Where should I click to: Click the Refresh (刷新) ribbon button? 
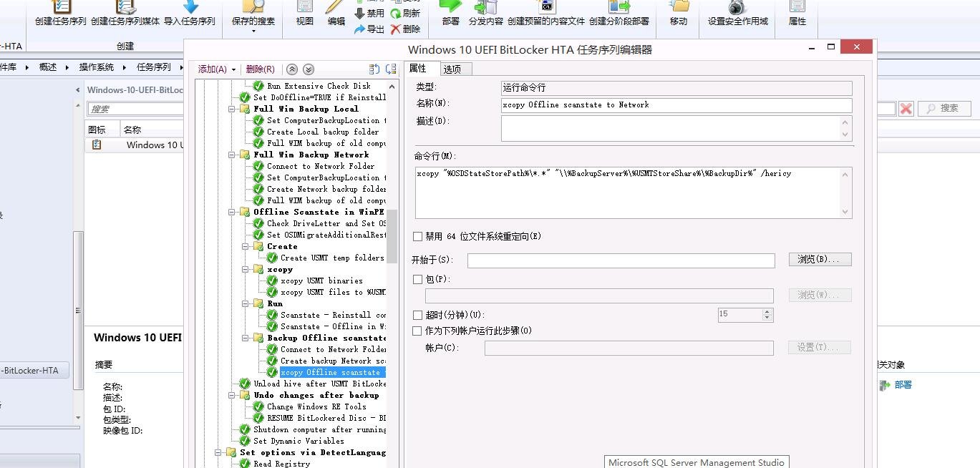tap(406, 13)
